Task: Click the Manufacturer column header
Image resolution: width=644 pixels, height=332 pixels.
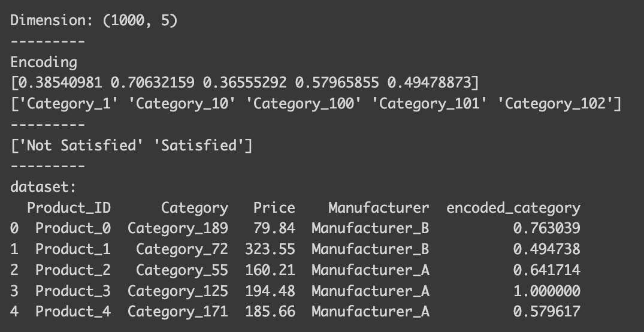Action: pos(379,208)
